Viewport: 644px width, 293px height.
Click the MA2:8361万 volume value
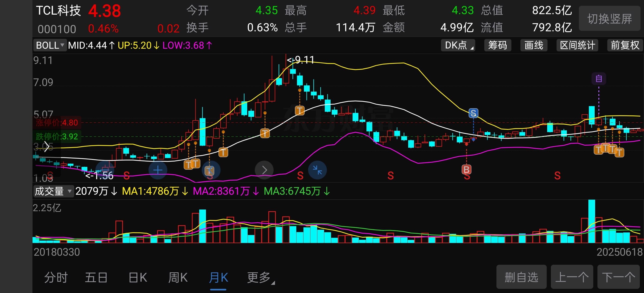[x=226, y=191]
